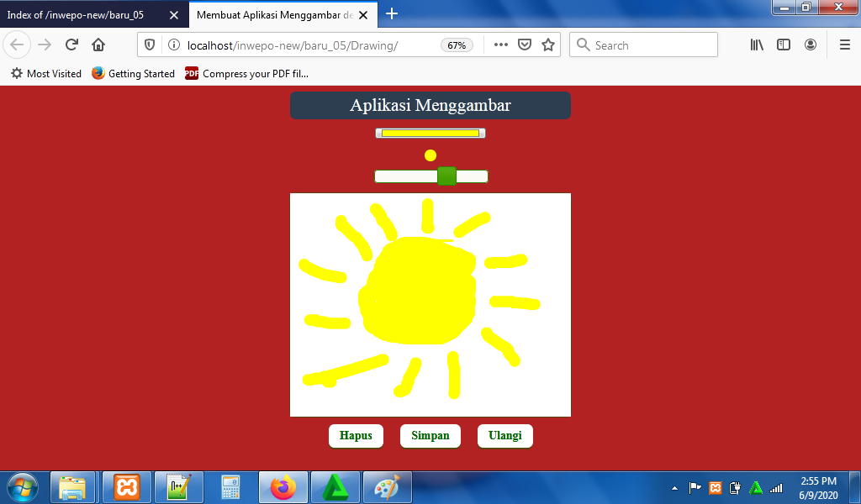The height and width of the screenshot is (504, 861).
Task: Open green triangle app in taskbar
Action: [335, 487]
